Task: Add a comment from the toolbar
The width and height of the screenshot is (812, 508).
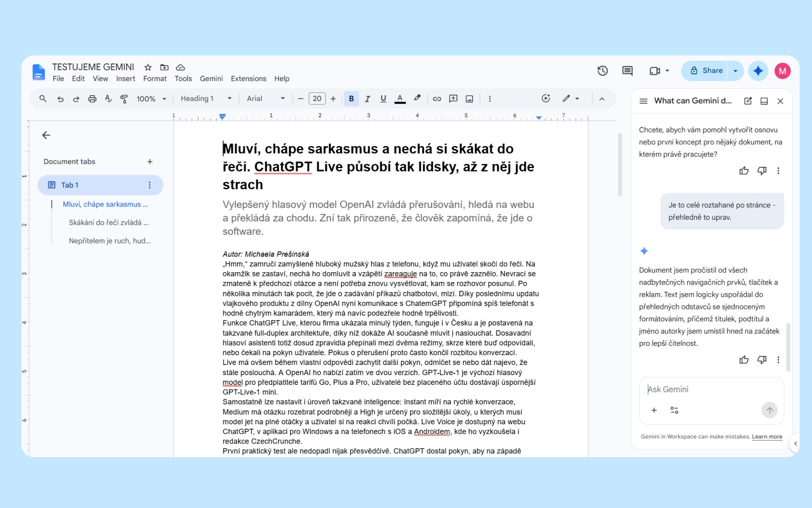Action: tap(453, 99)
